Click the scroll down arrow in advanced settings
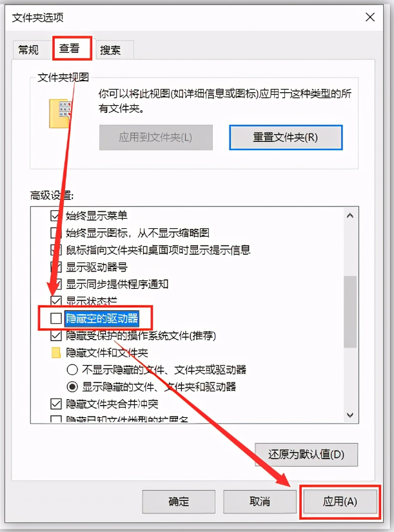 pos(350,415)
